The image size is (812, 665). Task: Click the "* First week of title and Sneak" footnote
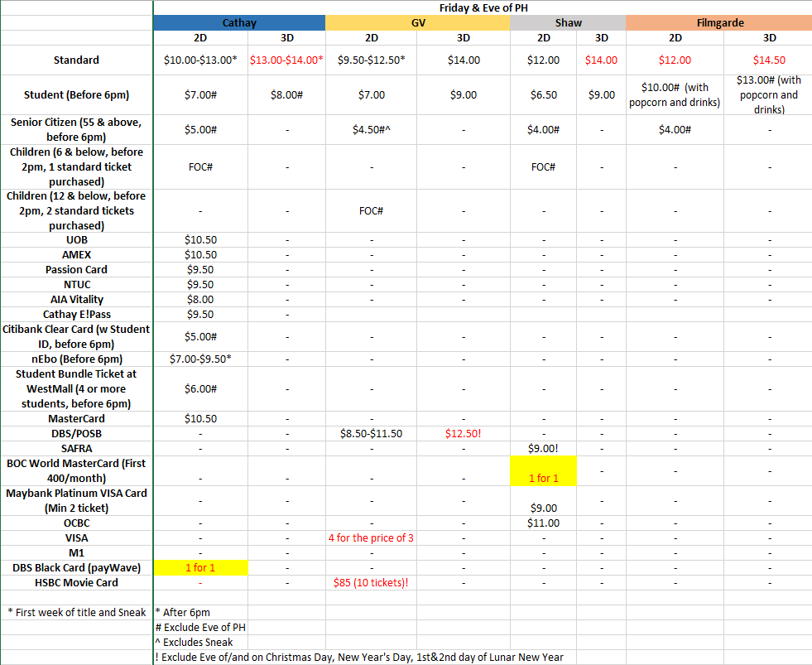[77, 613]
